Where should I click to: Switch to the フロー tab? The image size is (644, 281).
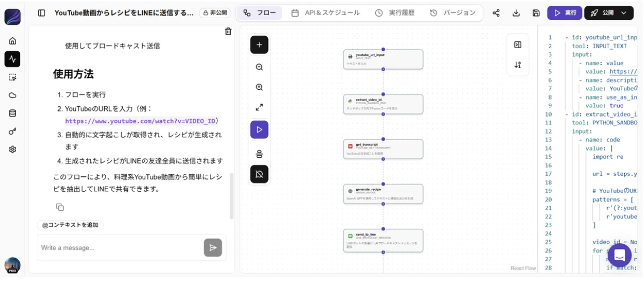tap(260, 13)
